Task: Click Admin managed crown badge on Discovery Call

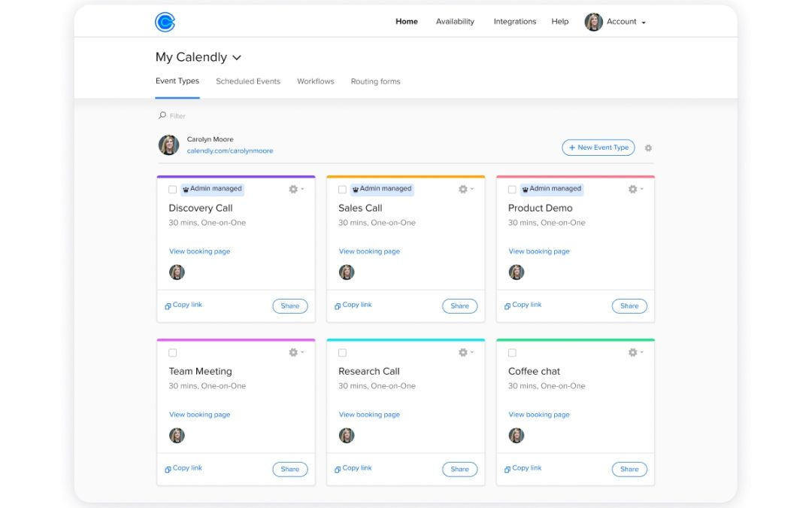Action: pos(212,189)
